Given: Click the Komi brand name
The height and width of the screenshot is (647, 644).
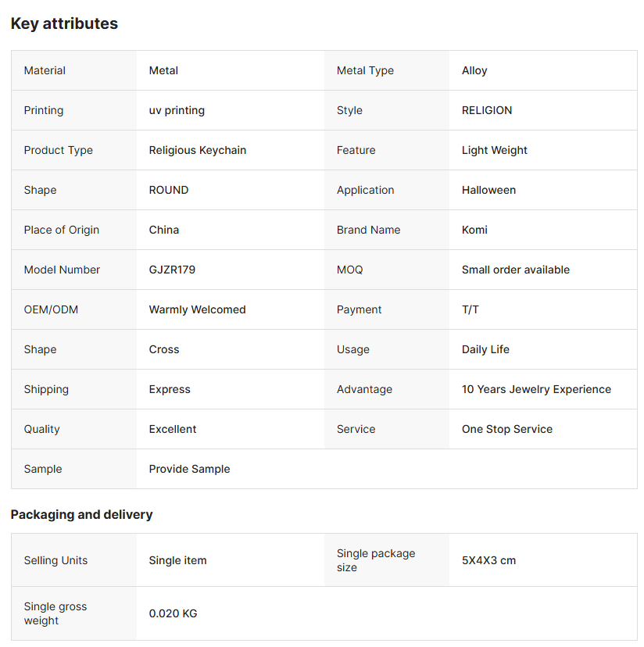Looking at the screenshot, I should (474, 230).
